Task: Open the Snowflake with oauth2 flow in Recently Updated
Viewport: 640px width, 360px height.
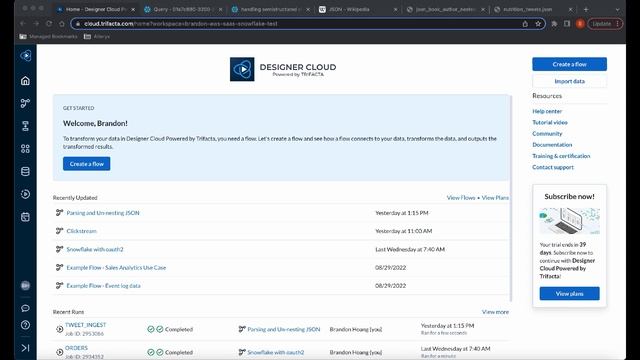Action: click(95, 249)
